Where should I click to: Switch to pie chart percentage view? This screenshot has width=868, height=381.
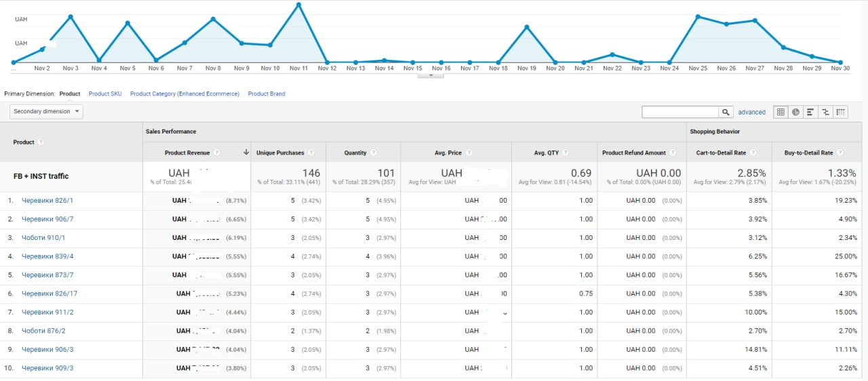(x=795, y=112)
